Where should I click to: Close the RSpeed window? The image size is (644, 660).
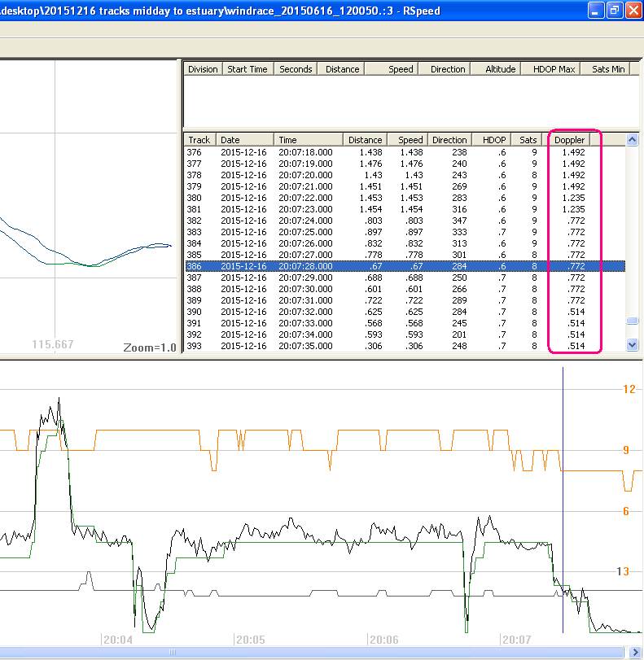(633, 10)
